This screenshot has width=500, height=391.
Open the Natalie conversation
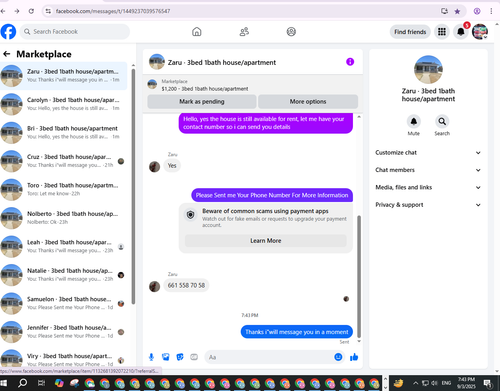64,275
